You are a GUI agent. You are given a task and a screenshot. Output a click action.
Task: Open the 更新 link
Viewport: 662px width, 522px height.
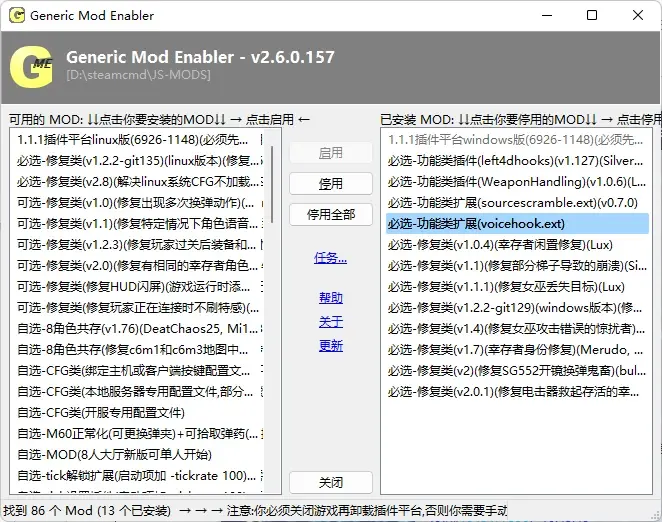[x=331, y=346]
